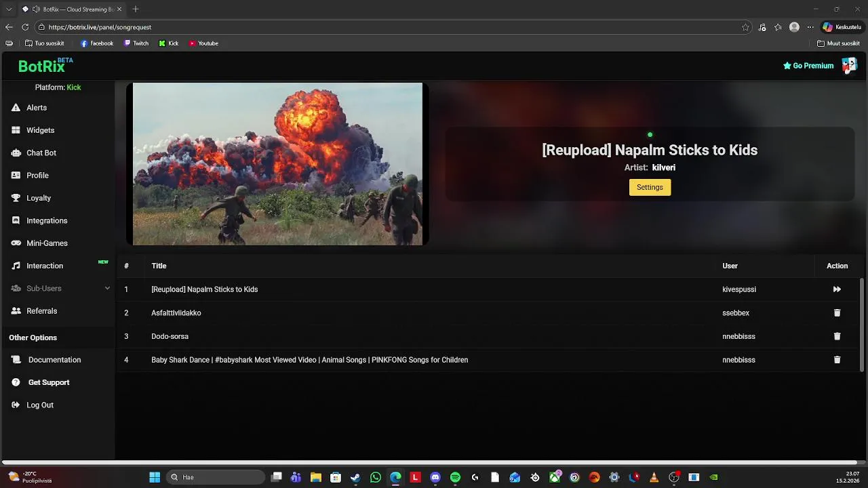Open song request Settings
This screenshot has width=868, height=488.
coord(650,187)
